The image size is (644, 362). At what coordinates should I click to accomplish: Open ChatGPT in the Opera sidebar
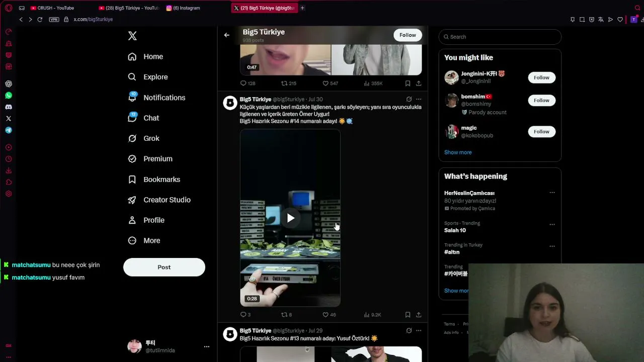tap(9, 84)
